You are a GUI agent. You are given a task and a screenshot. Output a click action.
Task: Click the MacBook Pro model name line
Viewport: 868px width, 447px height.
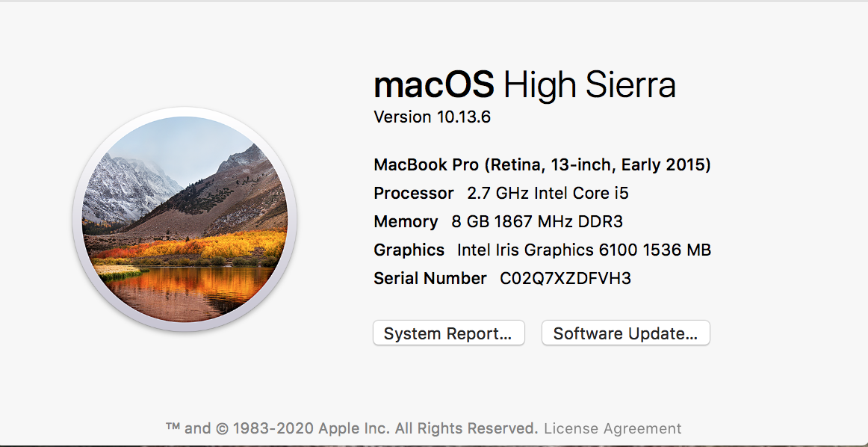click(x=542, y=164)
